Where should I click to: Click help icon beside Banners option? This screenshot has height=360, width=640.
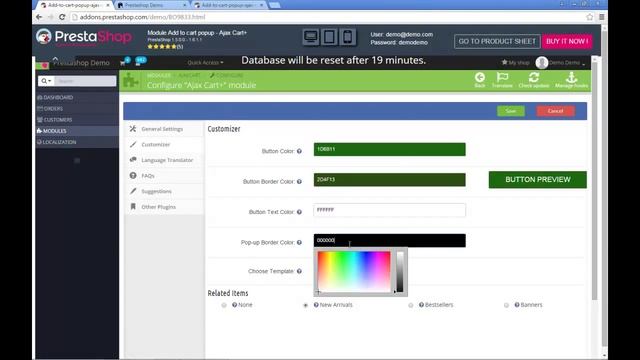coord(517,305)
